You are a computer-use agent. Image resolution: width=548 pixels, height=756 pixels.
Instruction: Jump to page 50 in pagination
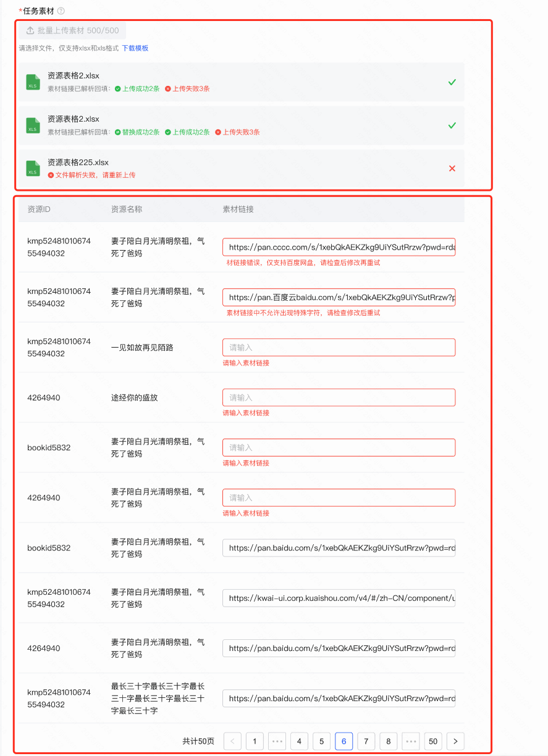click(433, 741)
